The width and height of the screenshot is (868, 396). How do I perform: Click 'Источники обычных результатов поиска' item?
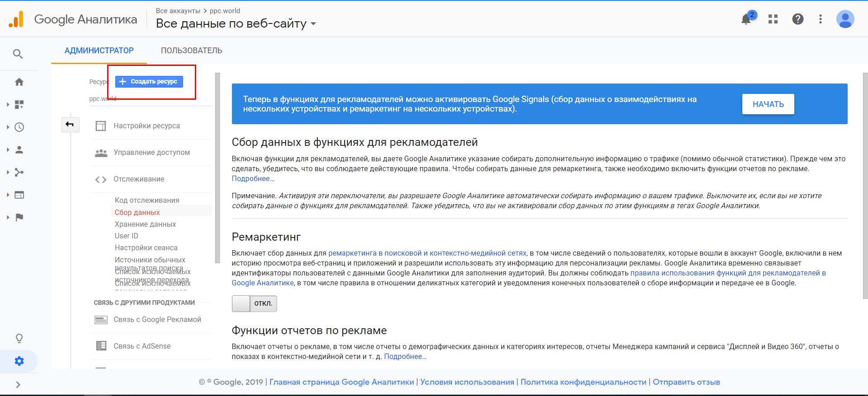click(x=150, y=264)
